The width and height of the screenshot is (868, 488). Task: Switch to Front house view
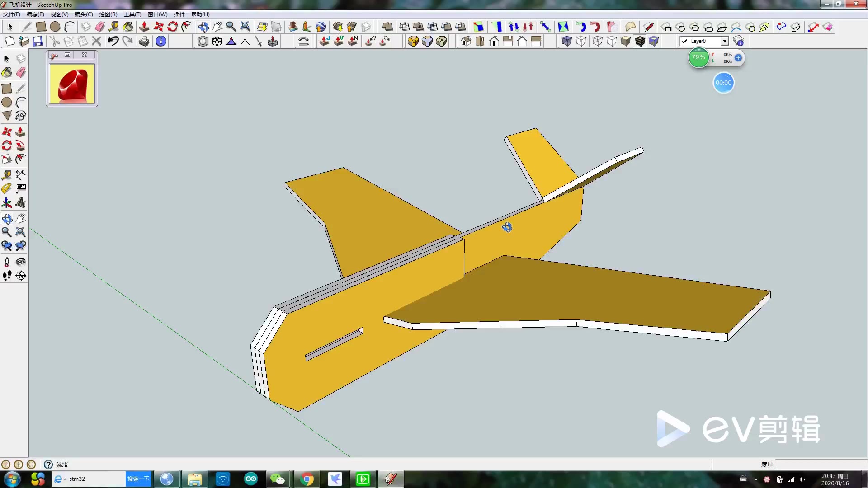point(494,41)
